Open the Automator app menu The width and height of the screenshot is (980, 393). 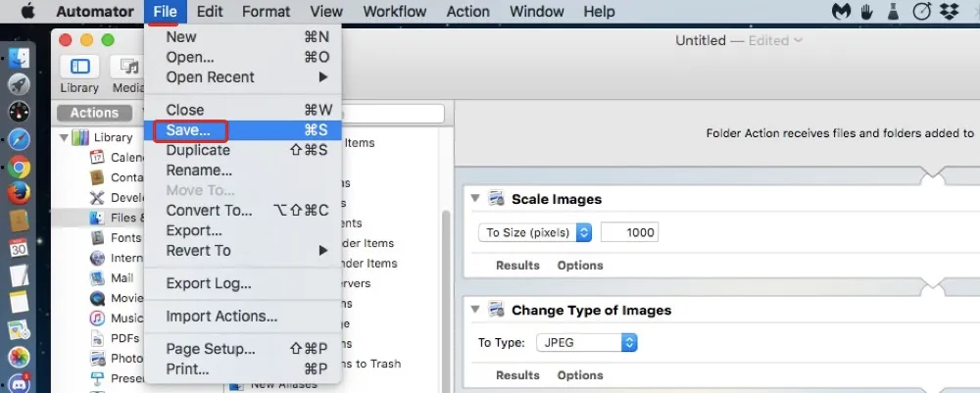pyautogui.click(x=95, y=11)
